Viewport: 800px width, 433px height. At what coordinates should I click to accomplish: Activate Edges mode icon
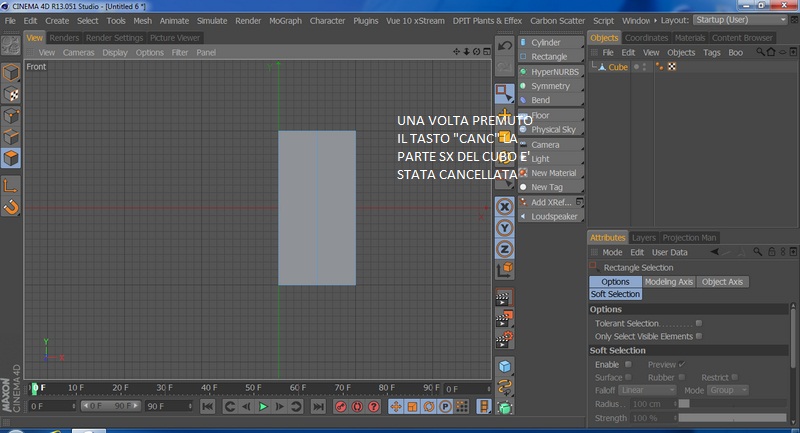[11, 137]
